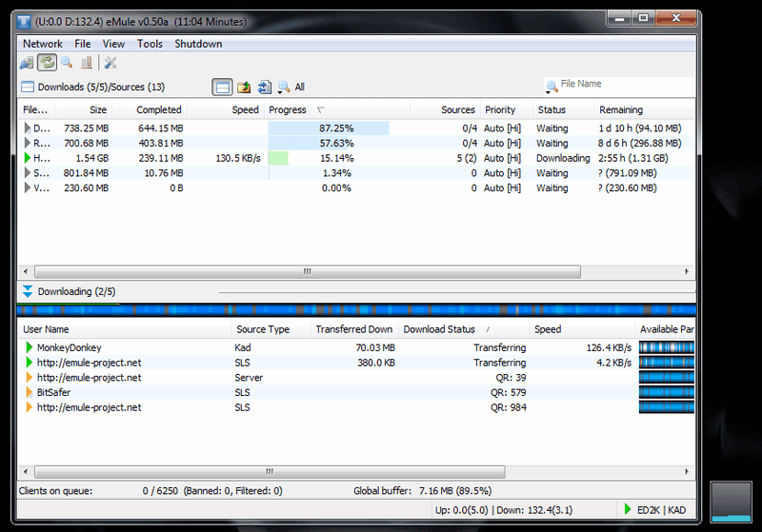This screenshot has height=532, width=762.
Task: Sort sources by User Name column
Action: click(x=125, y=329)
